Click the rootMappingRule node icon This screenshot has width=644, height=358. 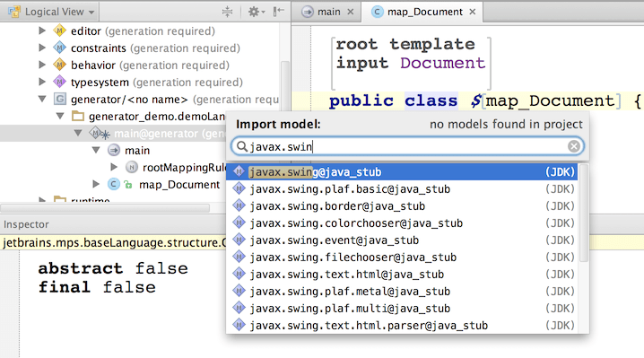click(x=132, y=167)
